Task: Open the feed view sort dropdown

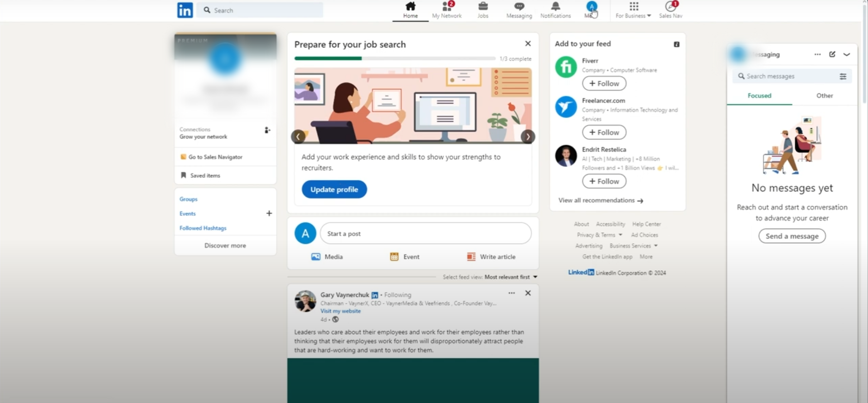Action: pos(511,277)
